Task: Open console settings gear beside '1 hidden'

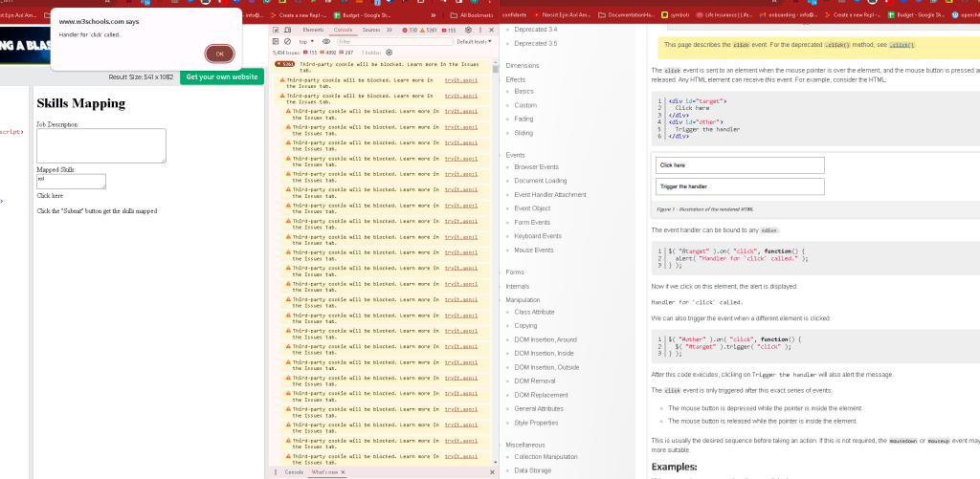Action: point(390,54)
